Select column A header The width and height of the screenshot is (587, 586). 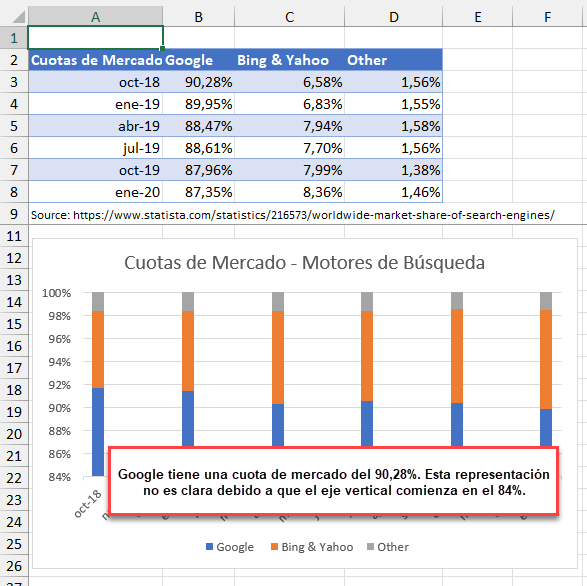click(x=95, y=17)
